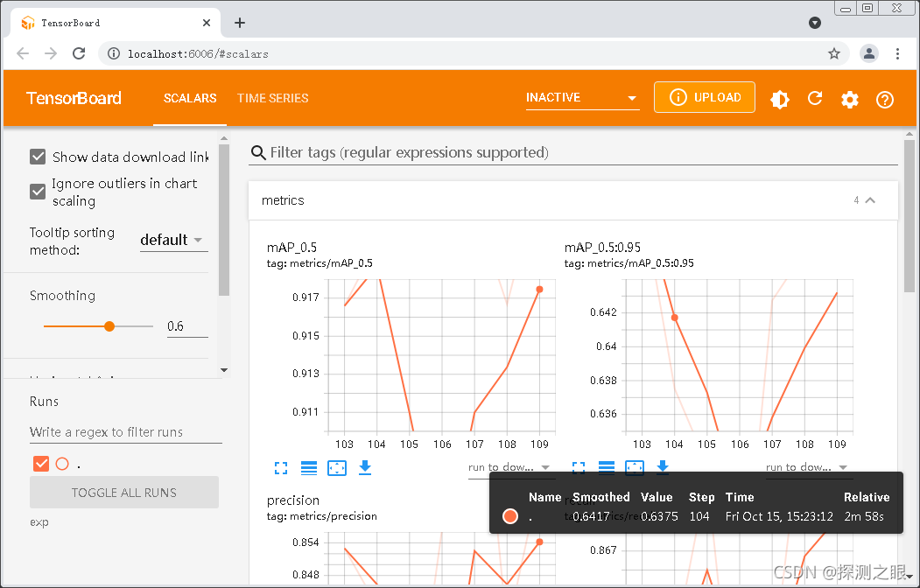Image resolution: width=920 pixels, height=588 pixels.
Task: Click the highlighted point on mAP_0.5 chart
Action: tap(539, 289)
